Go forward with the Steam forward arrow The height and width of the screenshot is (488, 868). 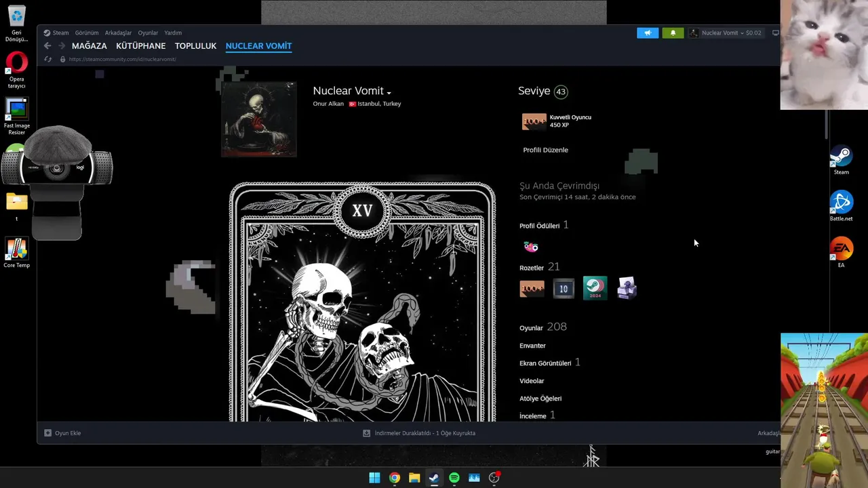coord(62,46)
